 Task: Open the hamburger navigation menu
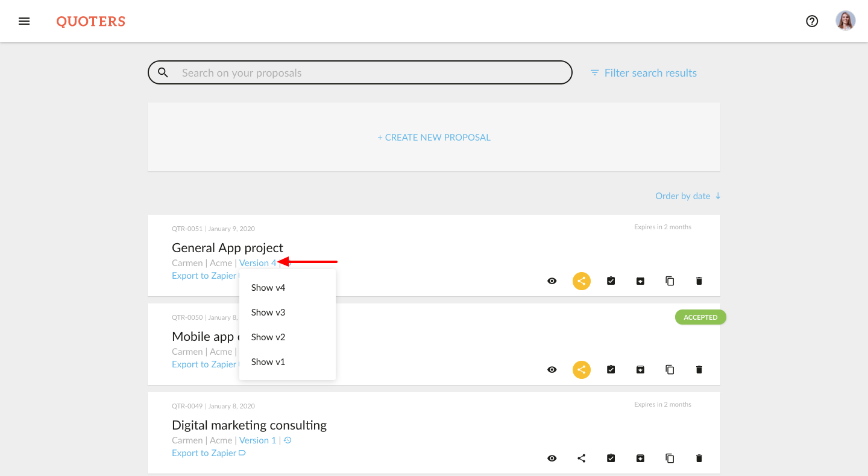24,21
